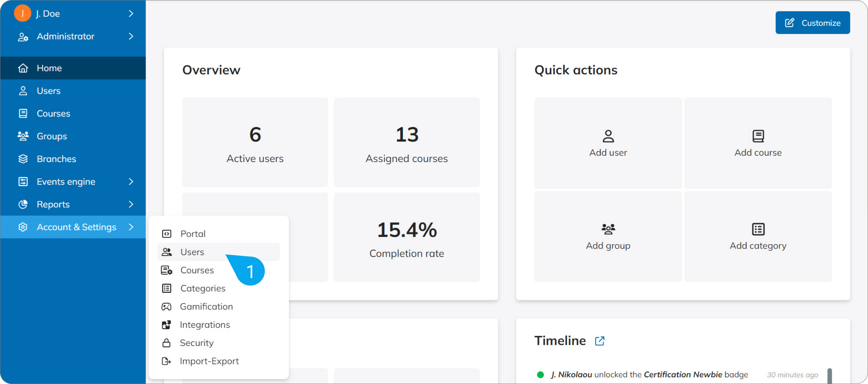The width and height of the screenshot is (868, 384).
Task: Click the Import-Export arrow icon
Action: [166, 361]
